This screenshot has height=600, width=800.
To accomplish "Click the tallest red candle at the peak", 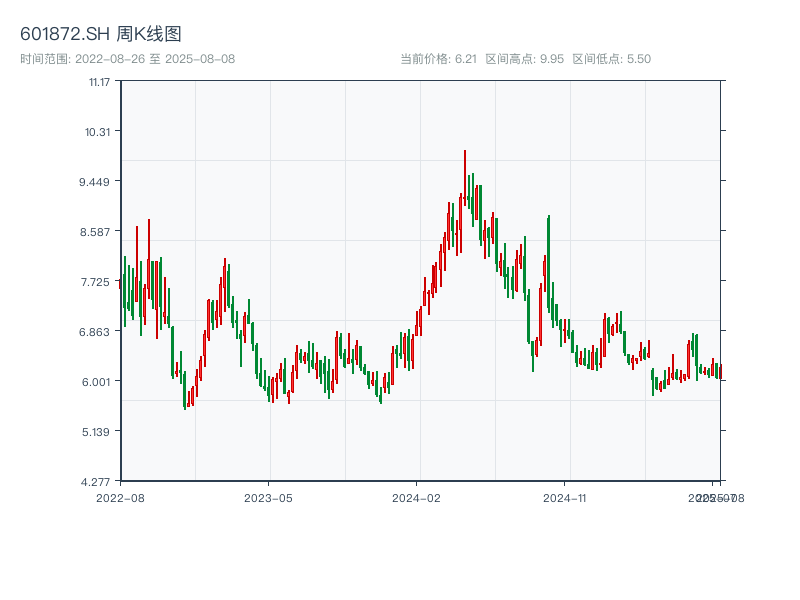I will point(465,178).
